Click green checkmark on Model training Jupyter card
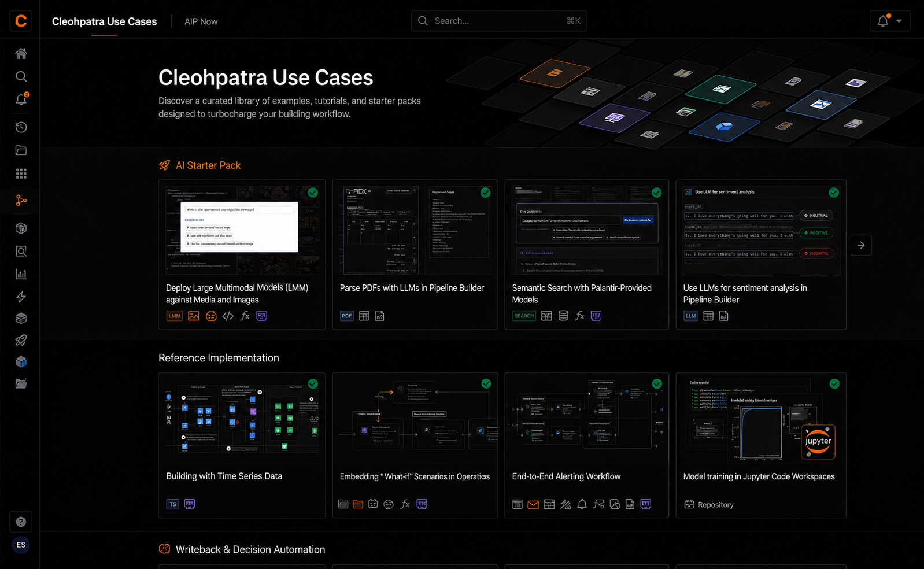This screenshot has height=569, width=924. tap(834, 383)
